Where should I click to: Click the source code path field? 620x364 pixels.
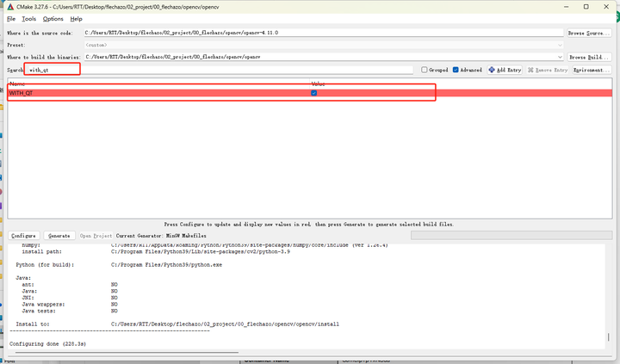pos(324,33)
